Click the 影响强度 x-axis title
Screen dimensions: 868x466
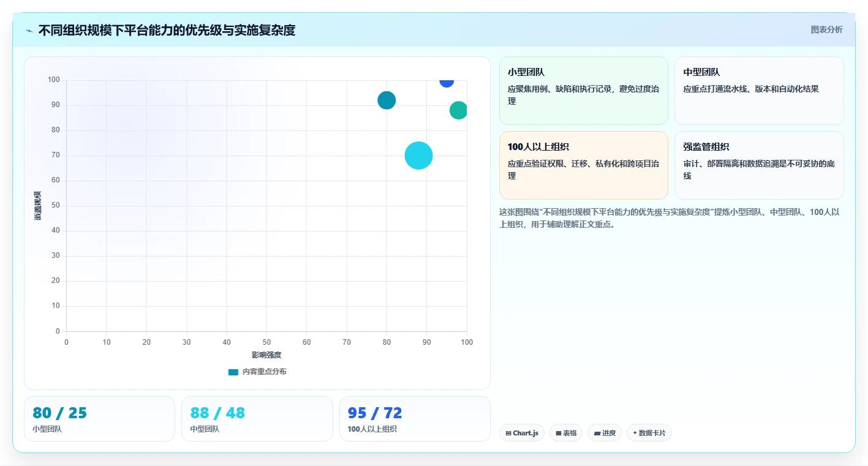coord(266,355)
